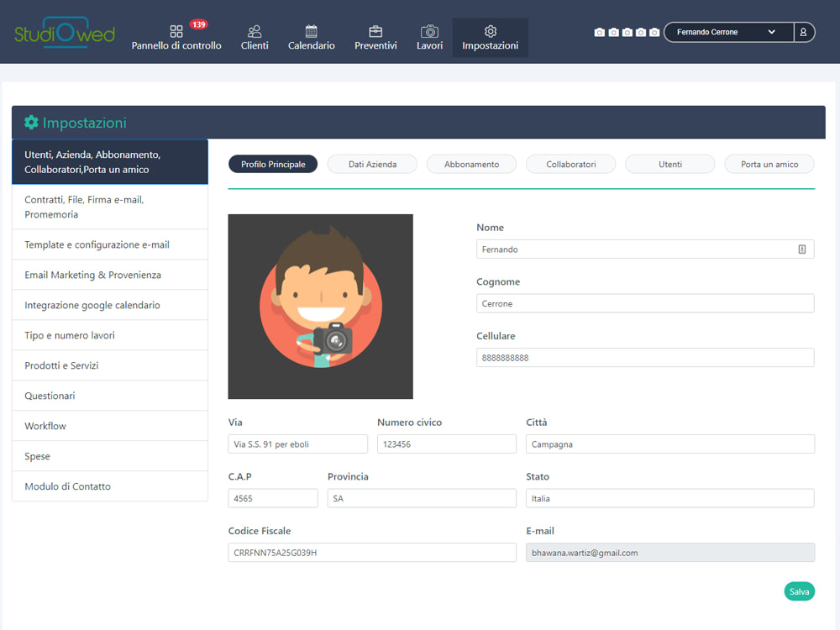840x630 pixels.
Task: Switch to the Dati Azienda tab
Action: 371,164
